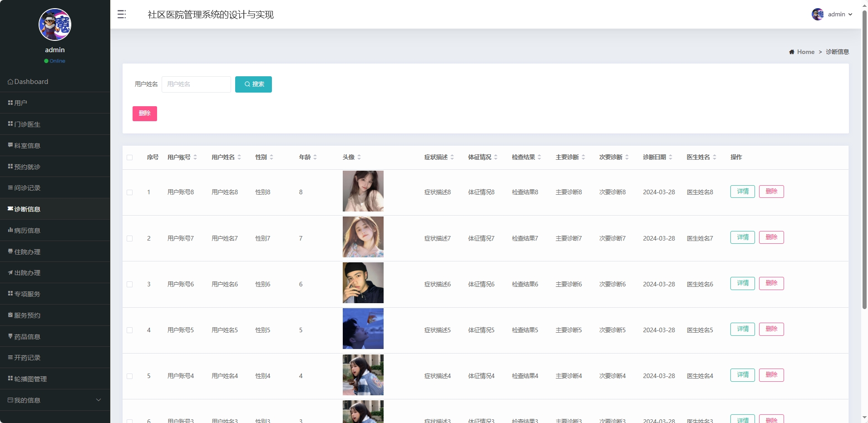Viewport: 868px width, 423px height.
Task: Check the row for 用户账号4
Action: tap(130, 376)
